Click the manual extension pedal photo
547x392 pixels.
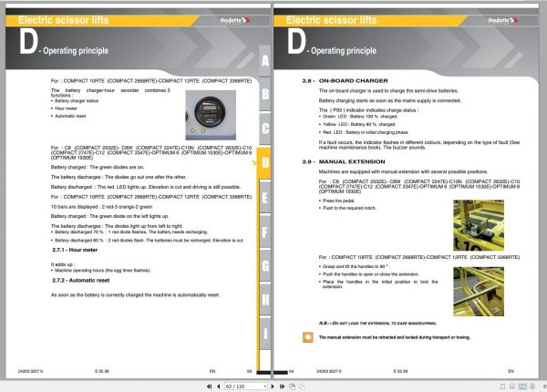coord(479,225)
